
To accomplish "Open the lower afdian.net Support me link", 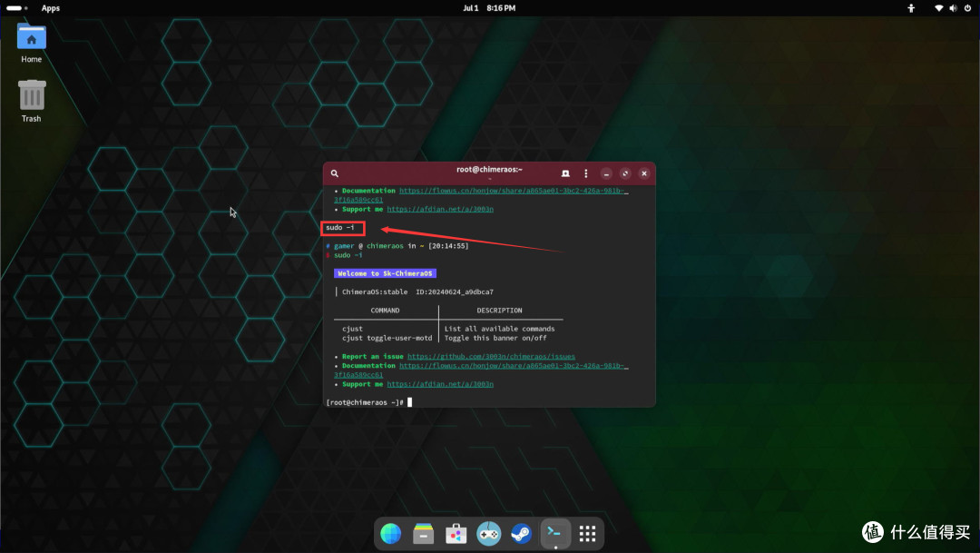I will pos(440,384).
